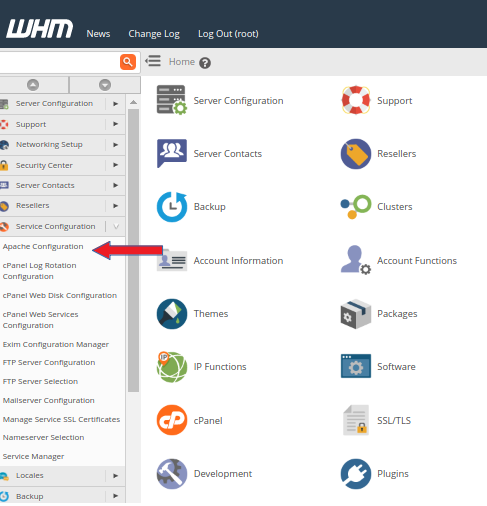Open the Resellers tag icon
Image resolution: width=487 pixels, height=506 pixels.
point(356,154)
